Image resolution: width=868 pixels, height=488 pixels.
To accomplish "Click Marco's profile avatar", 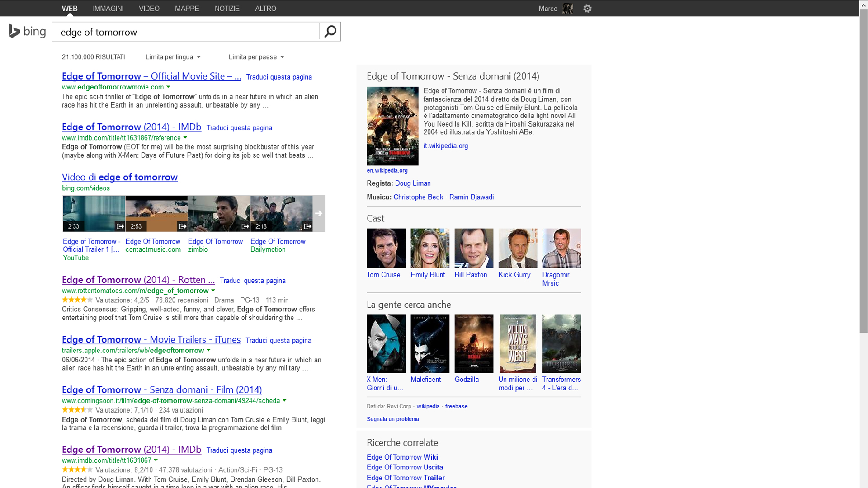I will click(568, 9).
